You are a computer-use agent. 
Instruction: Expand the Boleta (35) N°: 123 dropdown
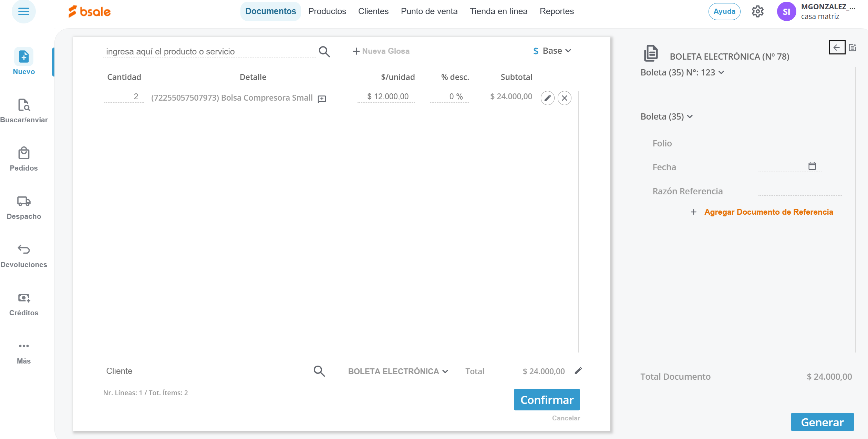tap(682, 73)
